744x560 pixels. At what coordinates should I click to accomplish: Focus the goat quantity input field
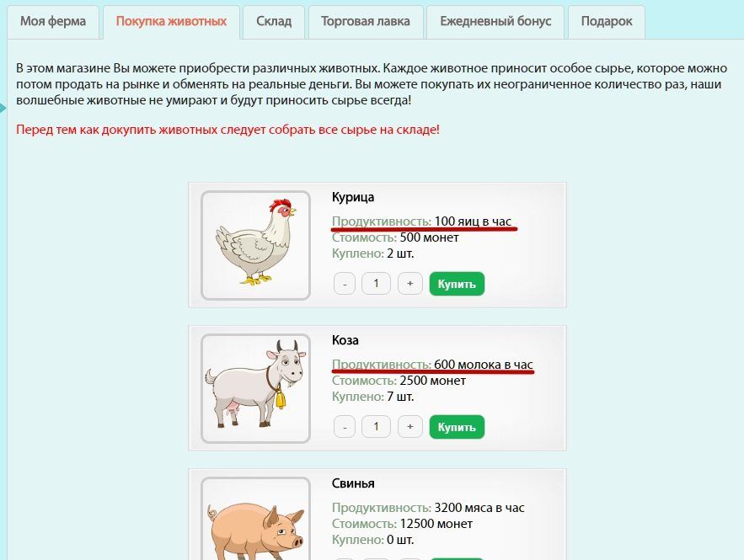coord(377,427)
